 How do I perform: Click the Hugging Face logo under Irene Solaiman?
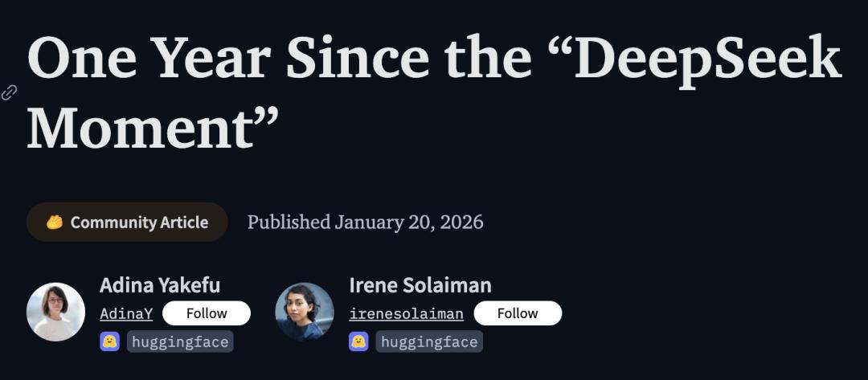[x=358, y=341]
